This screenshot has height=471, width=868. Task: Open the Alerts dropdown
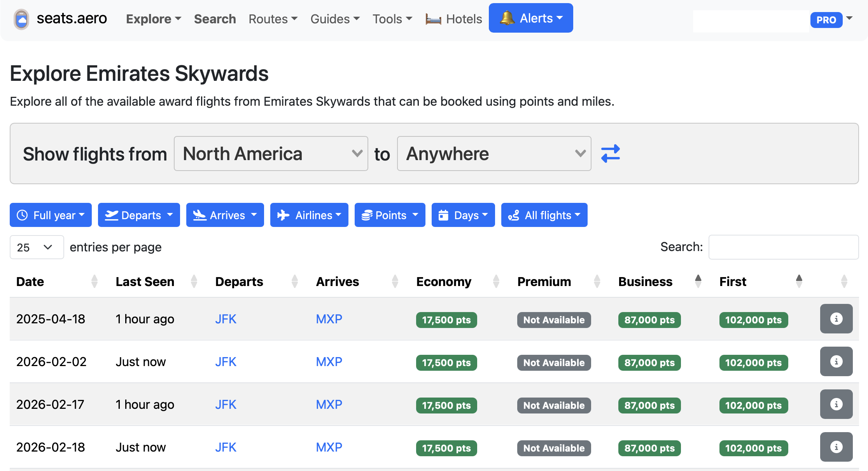click(531, 18)
